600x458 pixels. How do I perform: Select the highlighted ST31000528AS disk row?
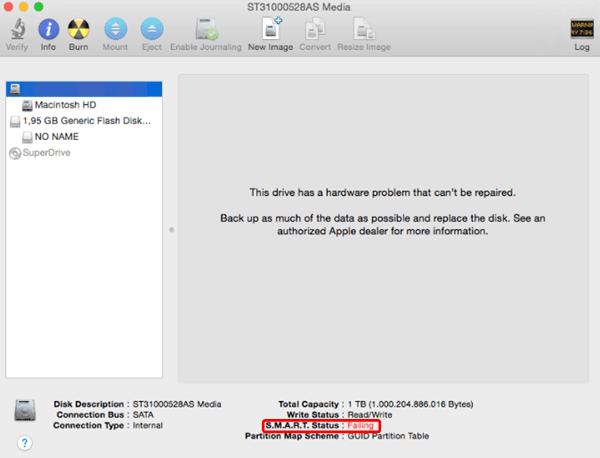(x=84, y=89)
